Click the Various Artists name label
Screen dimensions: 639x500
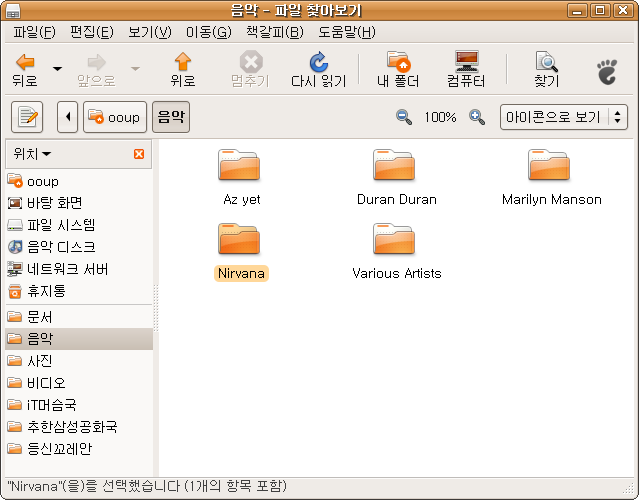point(397,273)
